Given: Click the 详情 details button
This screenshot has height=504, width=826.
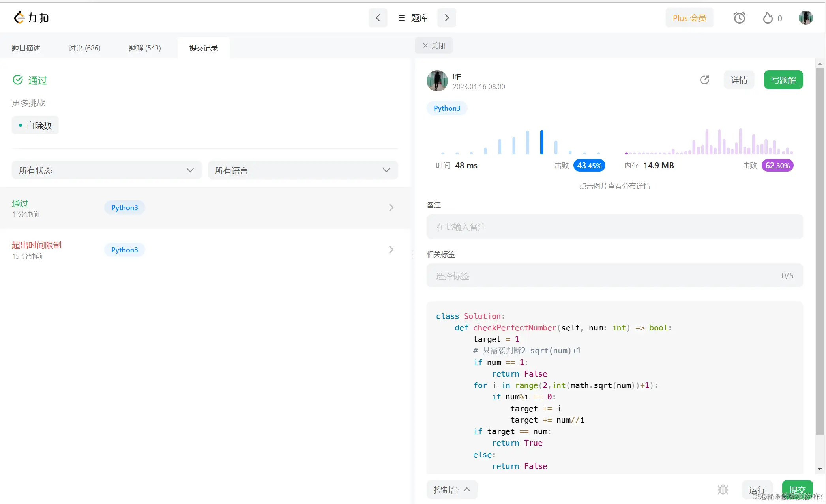Looking at the screenshot, I should click(x=739, y=80).
